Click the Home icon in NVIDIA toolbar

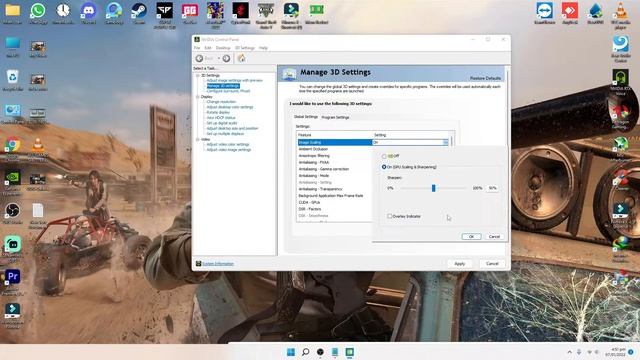[x=242, y=58]
